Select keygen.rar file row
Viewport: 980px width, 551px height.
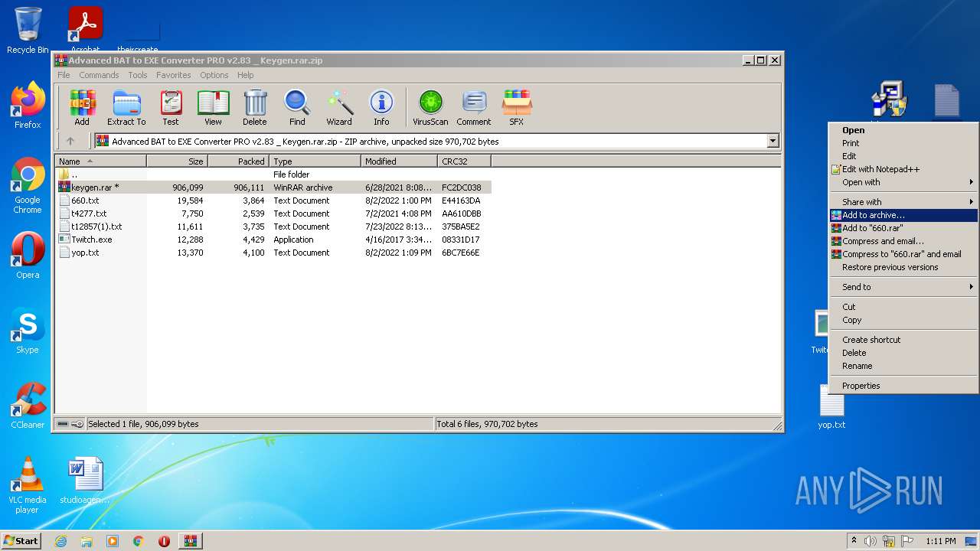tap(273, 187)
